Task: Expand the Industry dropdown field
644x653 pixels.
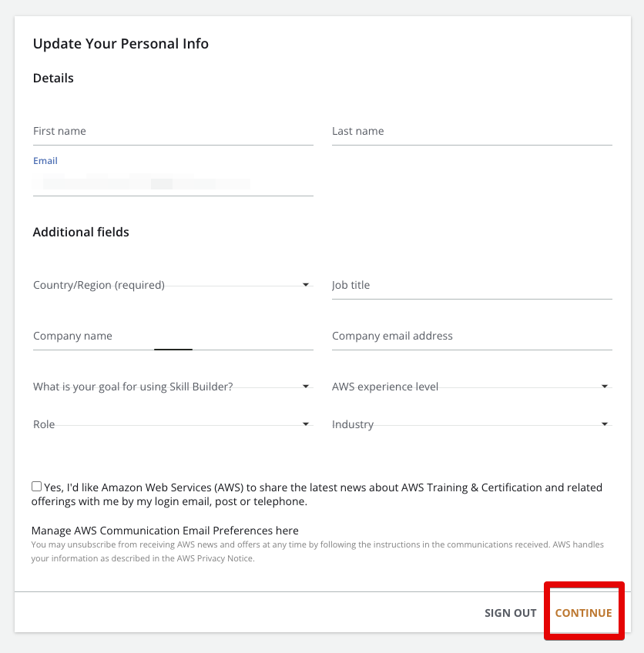Action: coord(472,424)
